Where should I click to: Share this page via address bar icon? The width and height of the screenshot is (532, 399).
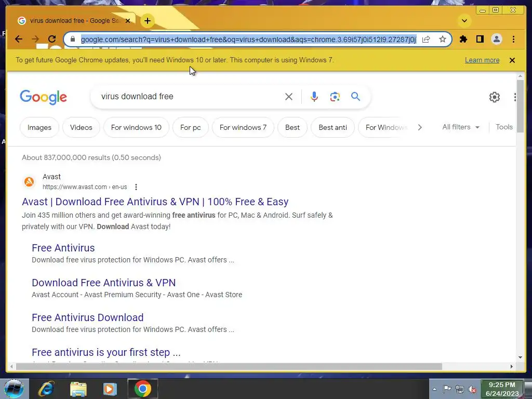(426, 39)
